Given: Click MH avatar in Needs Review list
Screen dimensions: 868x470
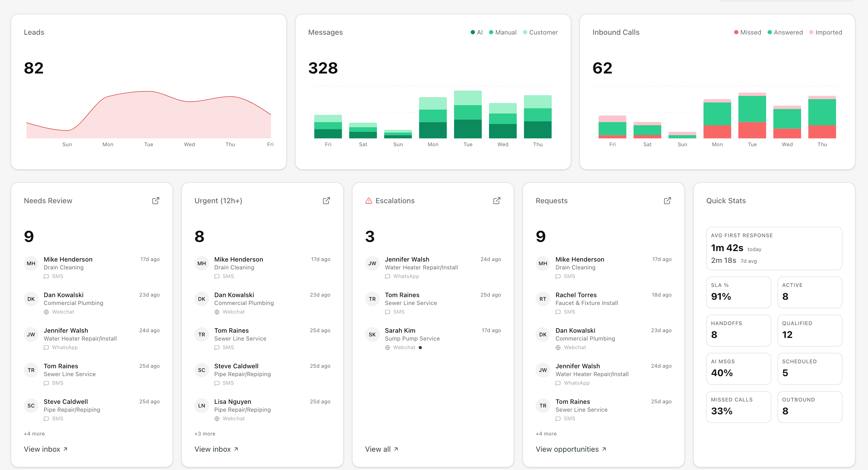Looking at the screenshot, I should pyautogui.click(x=31, y=263).
